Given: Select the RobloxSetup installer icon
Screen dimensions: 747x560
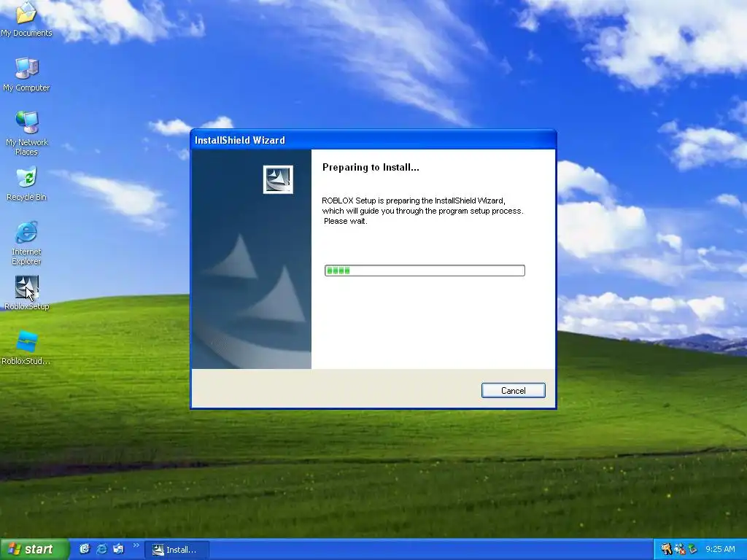Looking at the screenshot, I should (x=27, y=293).
